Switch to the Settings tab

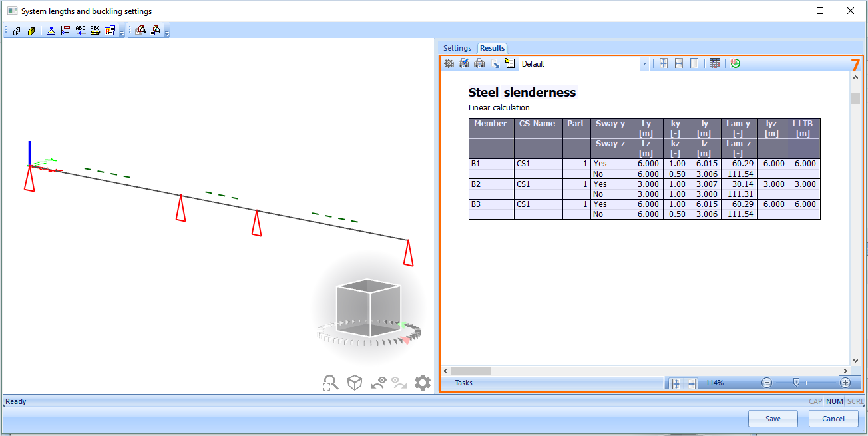coord(457,48)
